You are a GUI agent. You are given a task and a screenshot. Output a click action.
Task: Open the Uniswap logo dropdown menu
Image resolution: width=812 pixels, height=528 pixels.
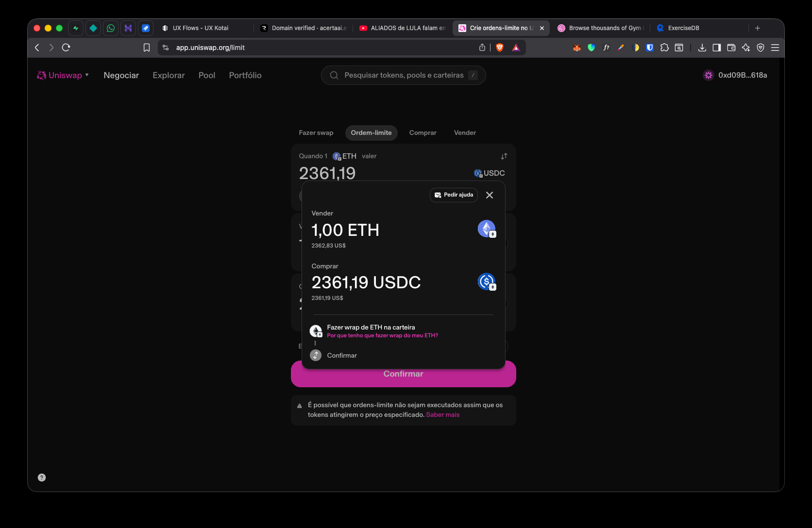click(63, 75)
